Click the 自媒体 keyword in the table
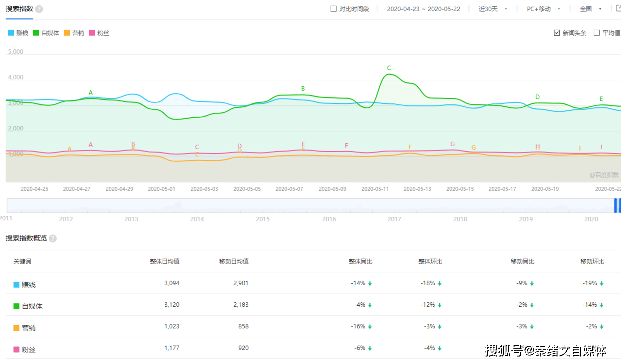Screen dimensions: 621x364 click(x=32, y=306)
